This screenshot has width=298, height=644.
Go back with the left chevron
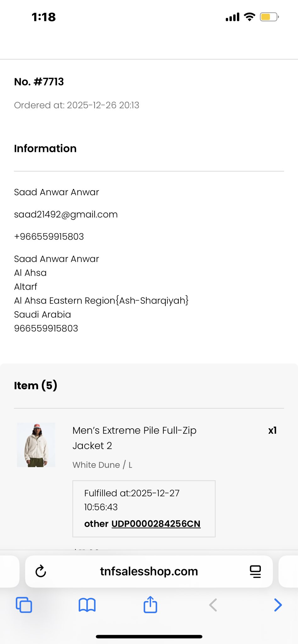(213, 605)
